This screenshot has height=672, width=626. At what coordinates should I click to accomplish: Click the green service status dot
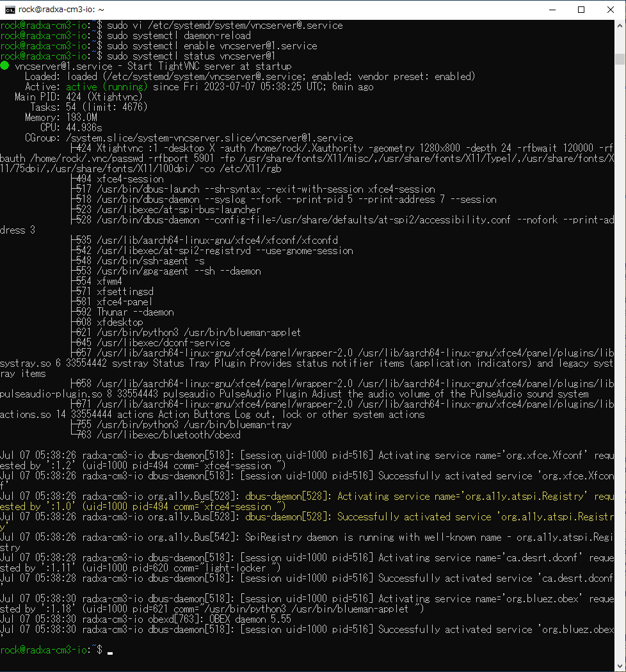[x=4, y=66]
